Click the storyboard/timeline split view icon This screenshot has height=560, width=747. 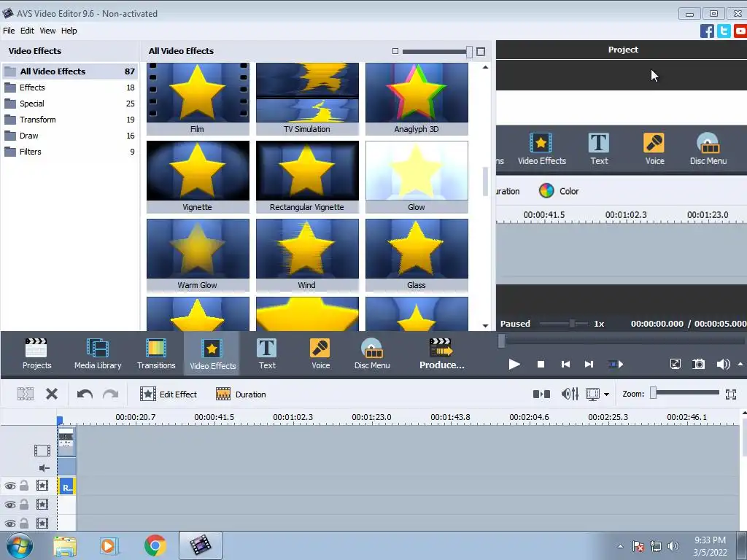[541, 394]
